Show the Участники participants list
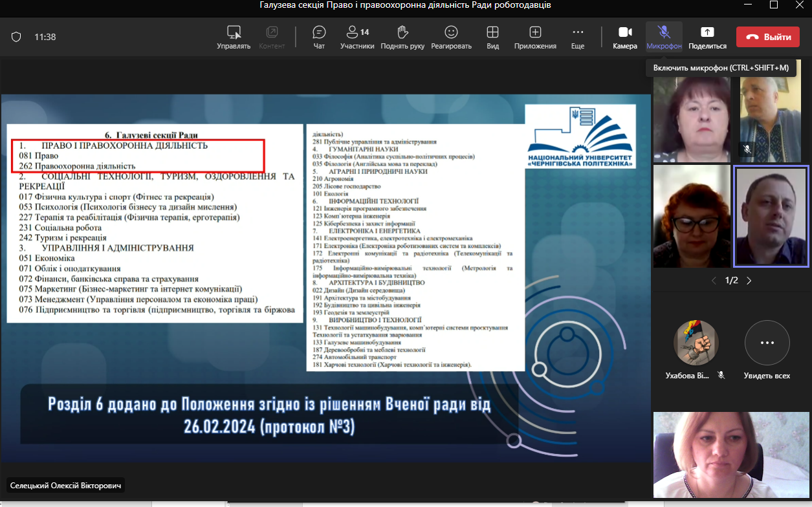The height and width of the screenshot is (507, 812). [357, 32]
